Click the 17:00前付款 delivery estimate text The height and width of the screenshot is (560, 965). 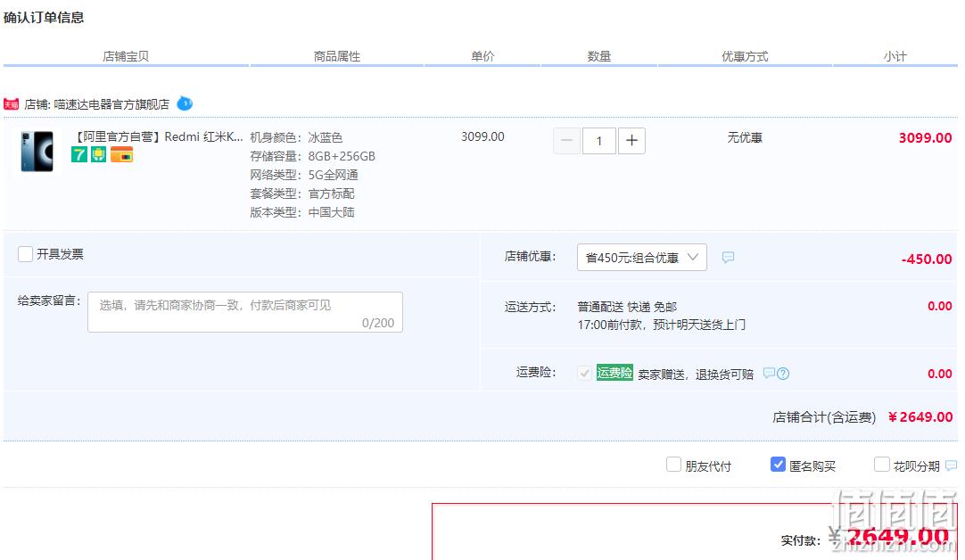pos(661,325)
